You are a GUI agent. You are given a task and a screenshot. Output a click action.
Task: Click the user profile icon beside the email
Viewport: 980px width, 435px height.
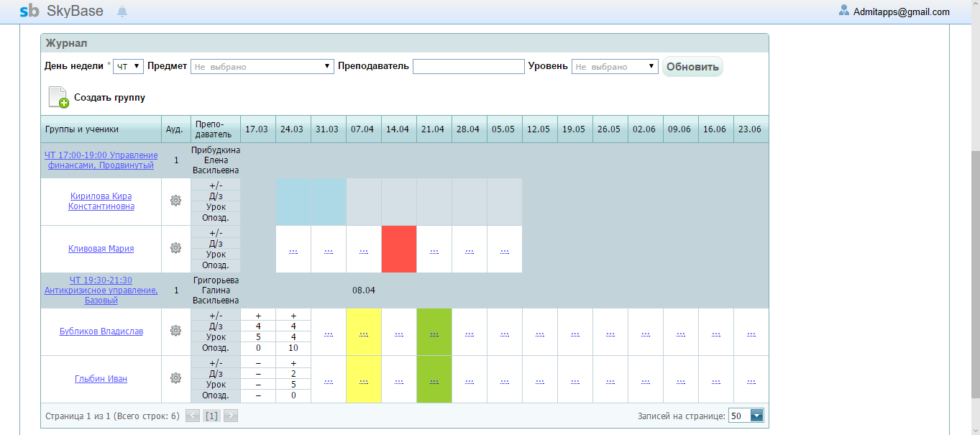point(844,11)
